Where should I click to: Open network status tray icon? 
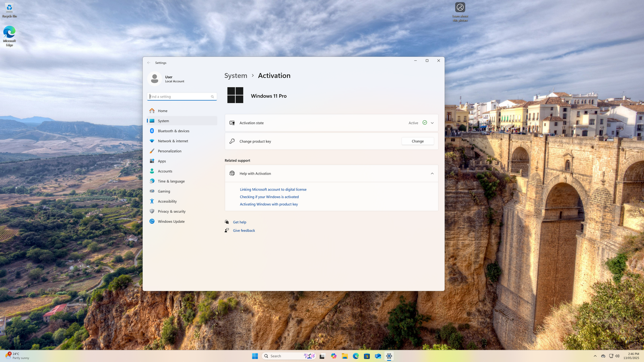click(611, 356)
